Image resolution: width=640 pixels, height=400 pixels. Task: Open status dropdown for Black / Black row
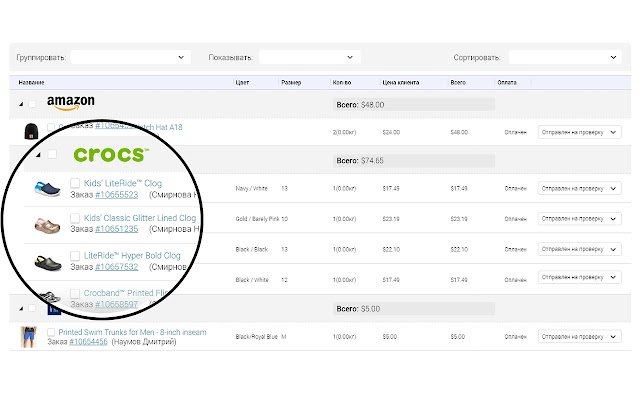580,249
